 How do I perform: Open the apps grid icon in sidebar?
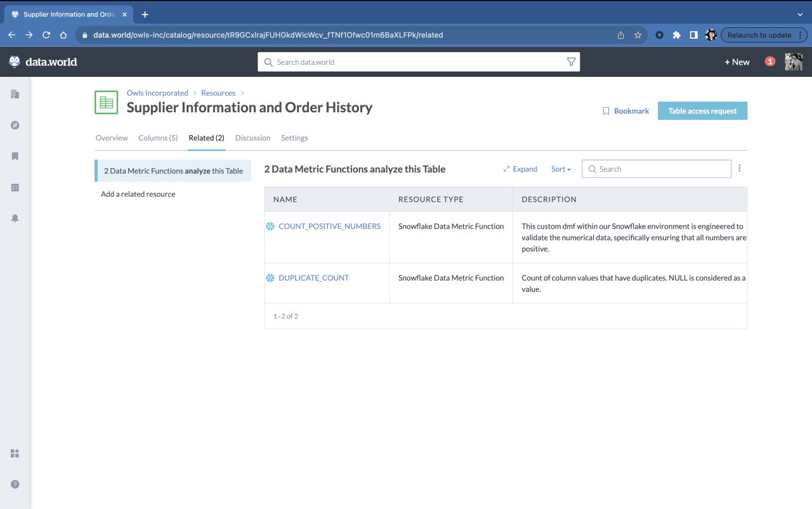(15, 453)
